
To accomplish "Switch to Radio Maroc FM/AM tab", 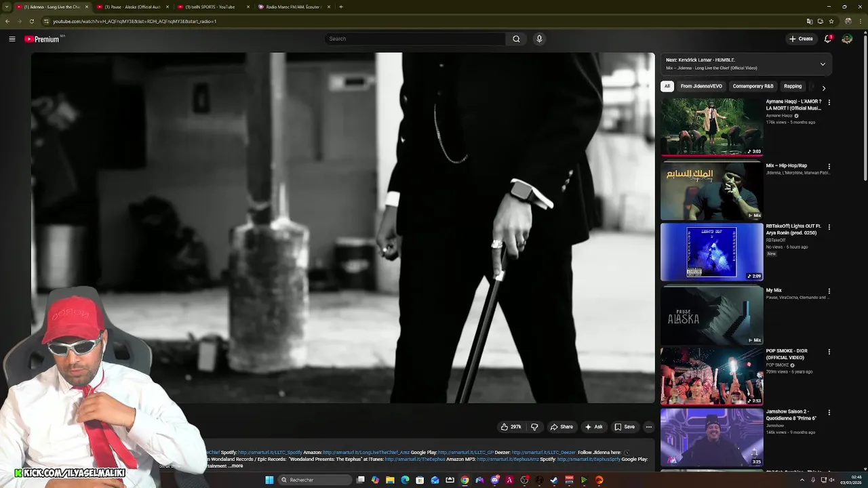I will tap(294, 7).
